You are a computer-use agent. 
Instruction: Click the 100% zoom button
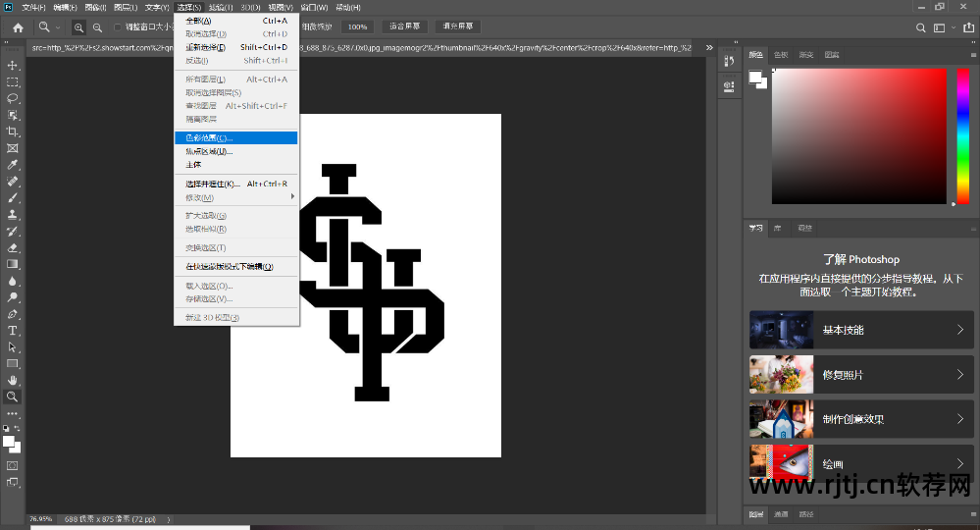[x=357, y=26]
